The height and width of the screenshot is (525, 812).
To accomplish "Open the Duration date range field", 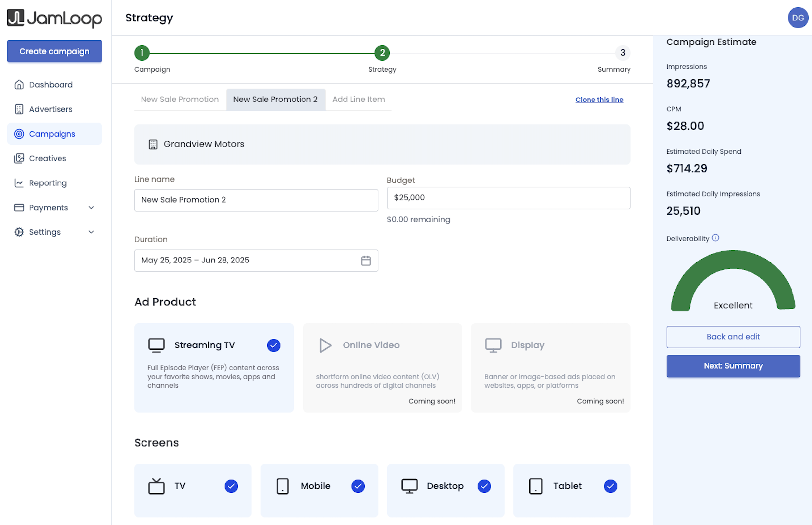I will click(x=256, y=261).
